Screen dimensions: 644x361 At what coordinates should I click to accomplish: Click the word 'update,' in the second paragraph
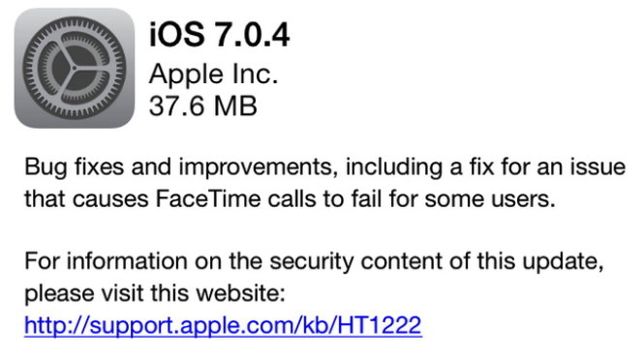[x=563, y=262]
